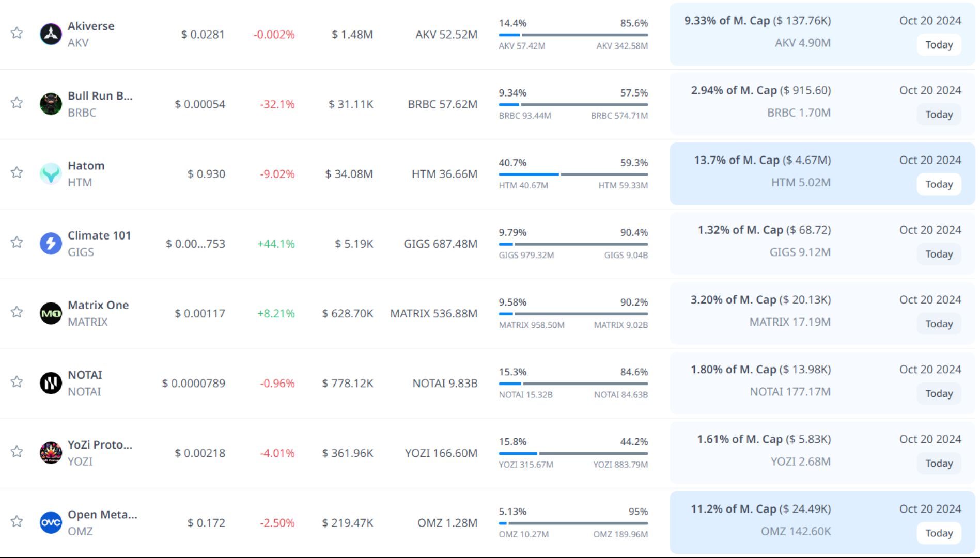Image resolution: width=980 pixels, height=558 pixels.
Task: Open the Matrix One project link
Action: 98,305
